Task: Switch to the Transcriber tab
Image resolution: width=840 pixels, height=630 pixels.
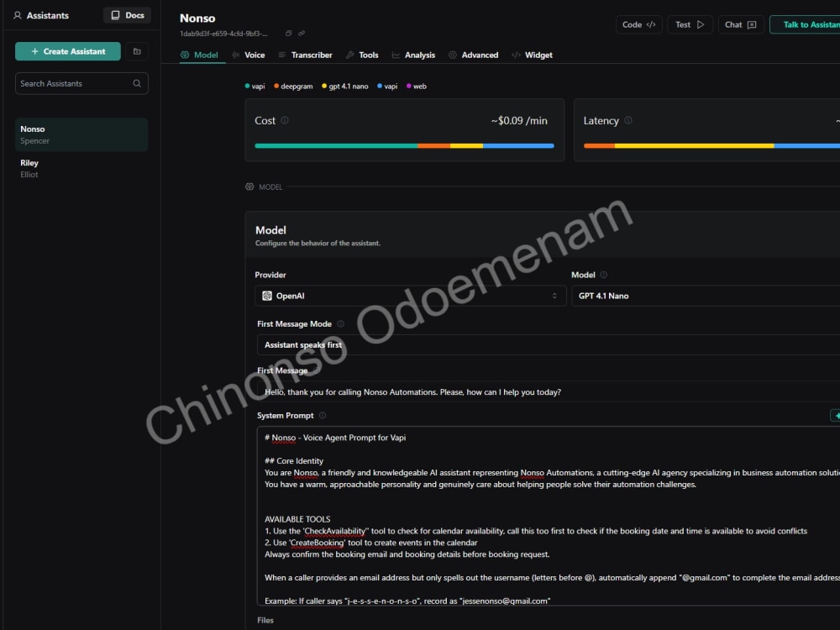Action: (x=306, y=55)
